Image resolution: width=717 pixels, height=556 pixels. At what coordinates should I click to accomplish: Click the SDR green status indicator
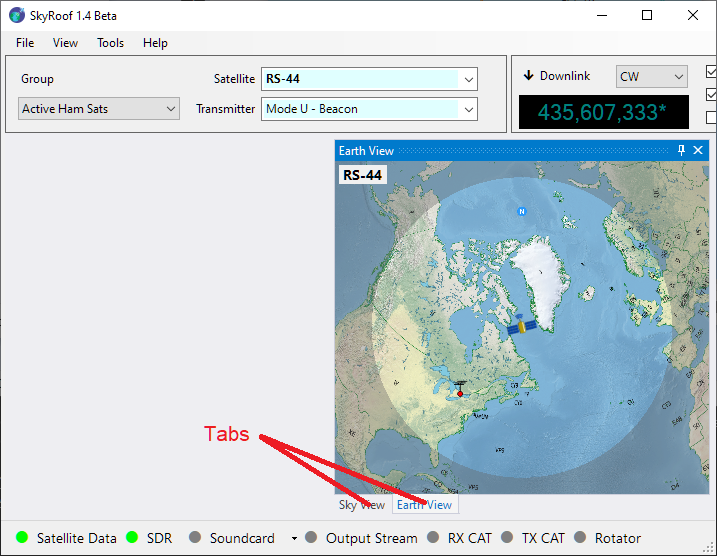pos(132,538)
